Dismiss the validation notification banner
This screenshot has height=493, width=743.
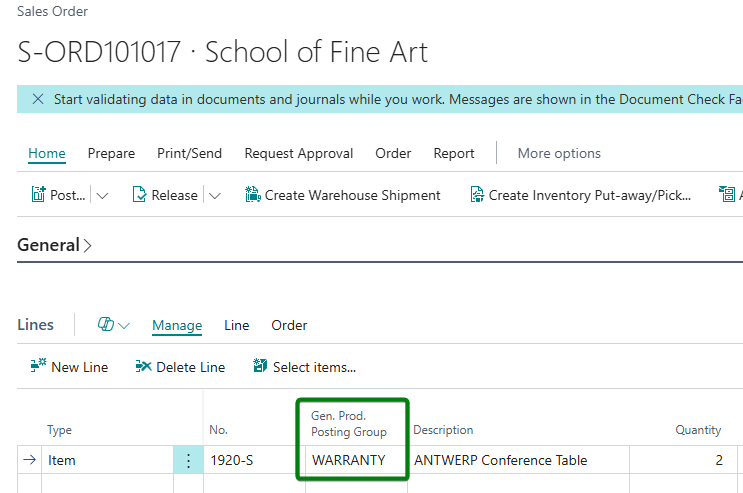(38, 99)
